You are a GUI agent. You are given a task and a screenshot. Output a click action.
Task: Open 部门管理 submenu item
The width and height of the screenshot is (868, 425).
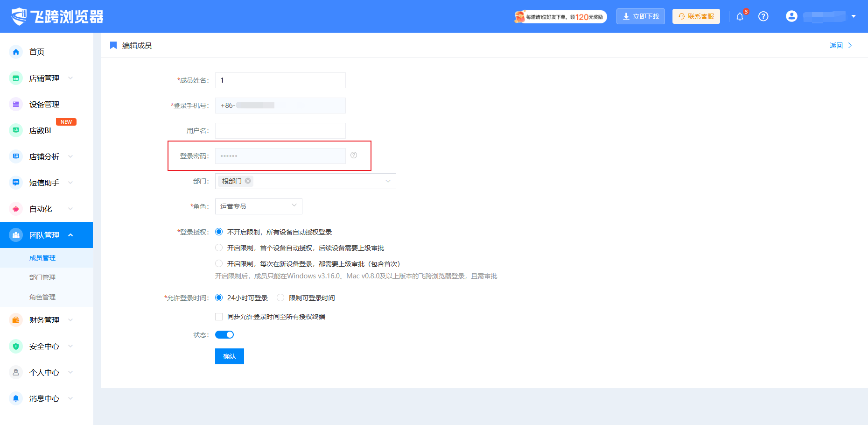tap(42, 277)
